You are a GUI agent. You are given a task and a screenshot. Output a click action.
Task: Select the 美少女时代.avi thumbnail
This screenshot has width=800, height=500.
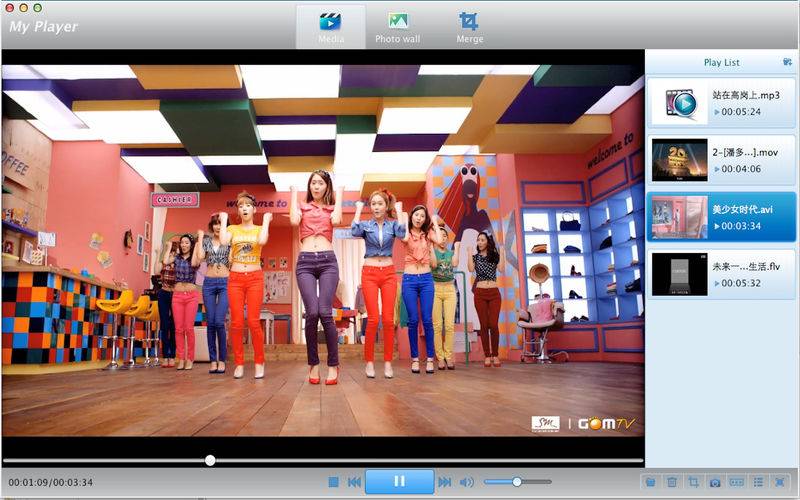(680, 217)
